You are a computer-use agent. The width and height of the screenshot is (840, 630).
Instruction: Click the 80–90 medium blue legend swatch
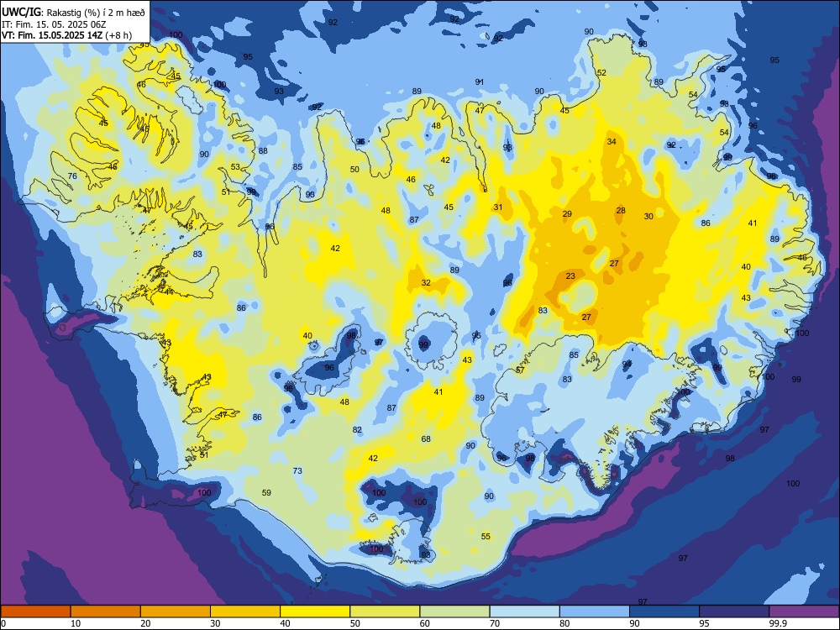[595, 612]
